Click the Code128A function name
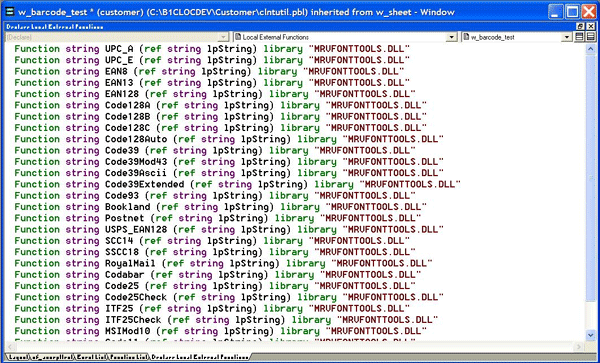600x363 pixels. (128, 106)
